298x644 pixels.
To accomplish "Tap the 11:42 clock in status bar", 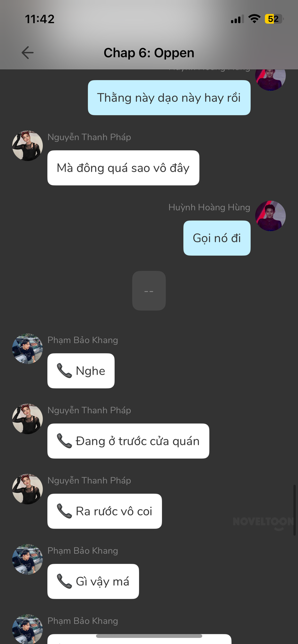I will (40, 19).
